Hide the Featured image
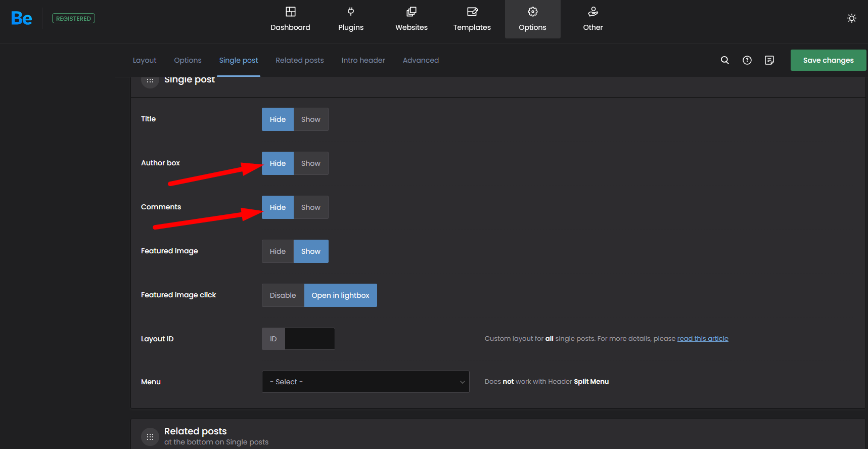This screenshot has width=868, height=449. [278, 251]
